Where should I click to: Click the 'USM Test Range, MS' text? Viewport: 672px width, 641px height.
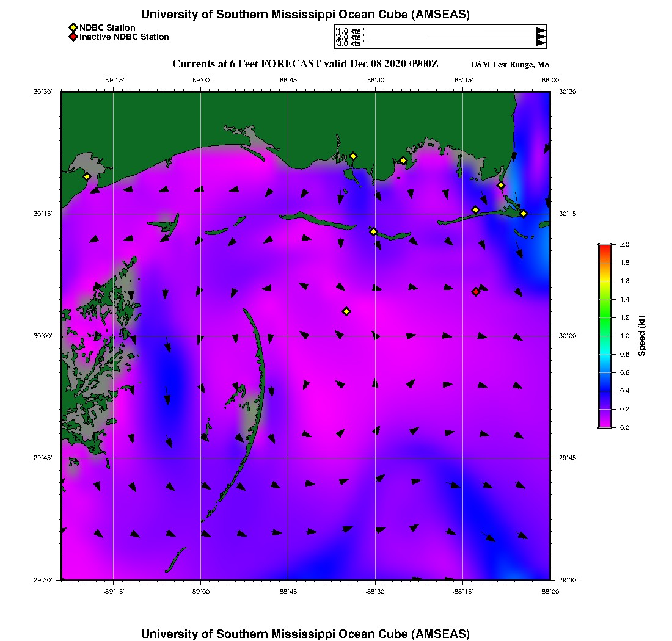tap(510, 65)
